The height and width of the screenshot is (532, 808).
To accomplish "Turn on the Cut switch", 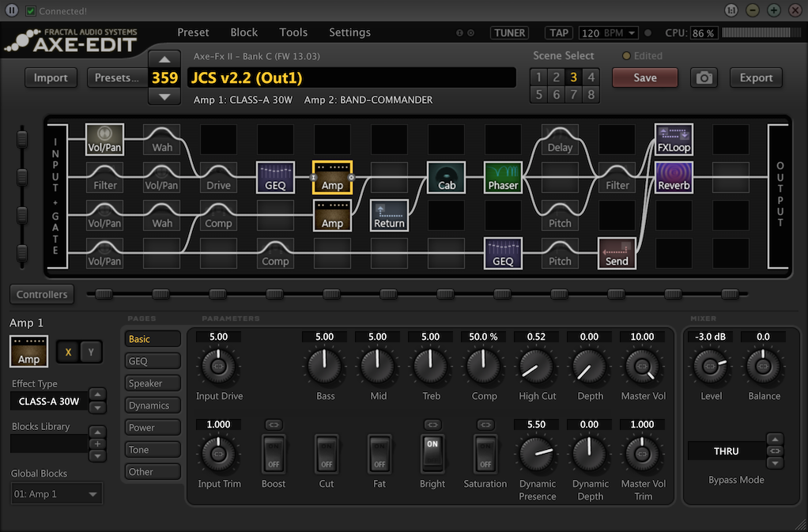I will click(x=327, y=454).
